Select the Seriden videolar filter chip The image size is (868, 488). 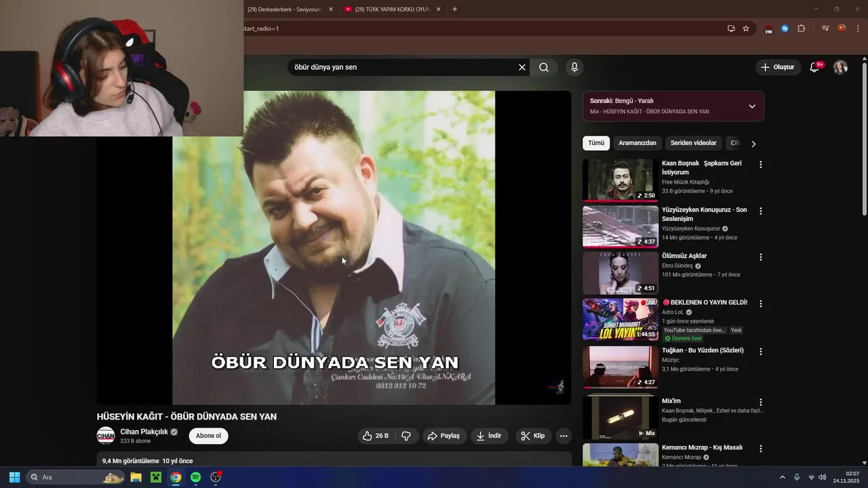(x=693, y=143)
